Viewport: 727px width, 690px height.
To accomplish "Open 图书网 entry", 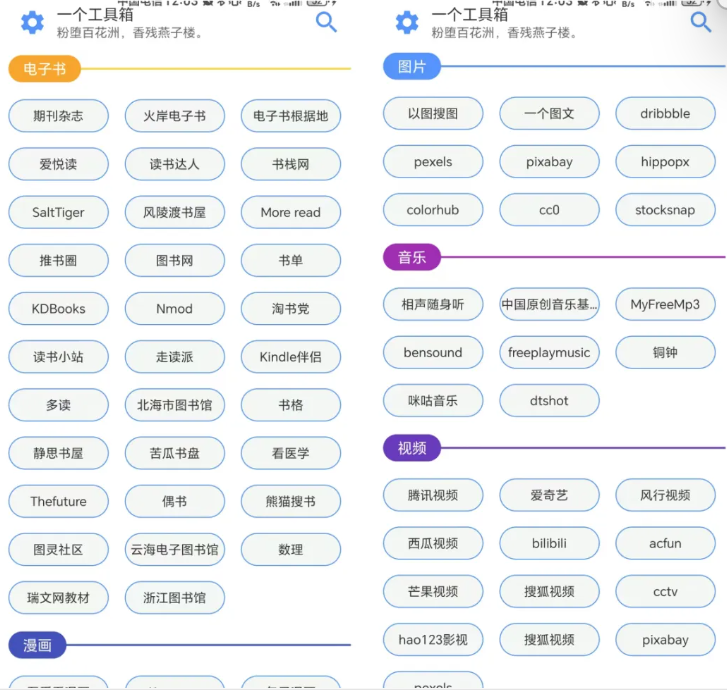I will pos(175,260).
